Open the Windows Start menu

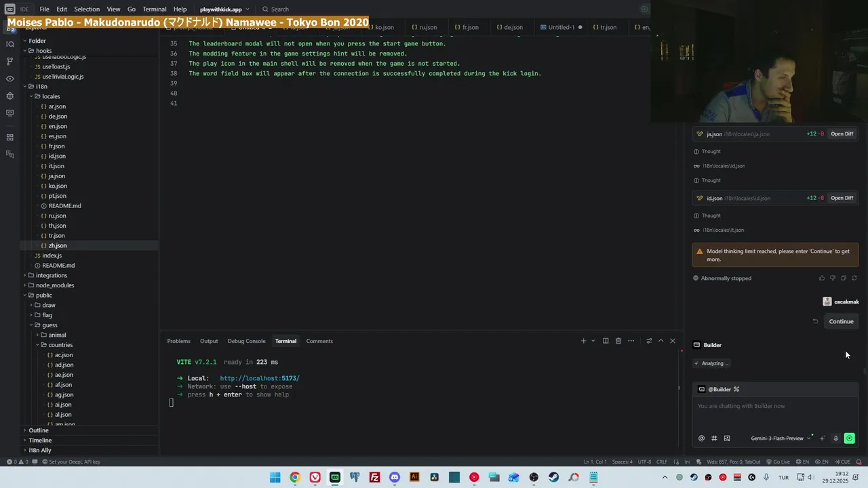275,477
